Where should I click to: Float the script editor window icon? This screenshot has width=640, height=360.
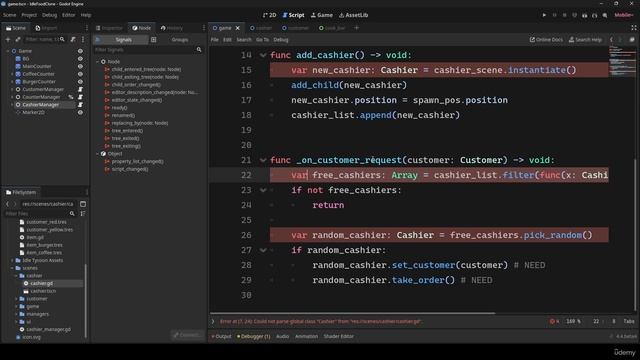(x=632, y=40)
